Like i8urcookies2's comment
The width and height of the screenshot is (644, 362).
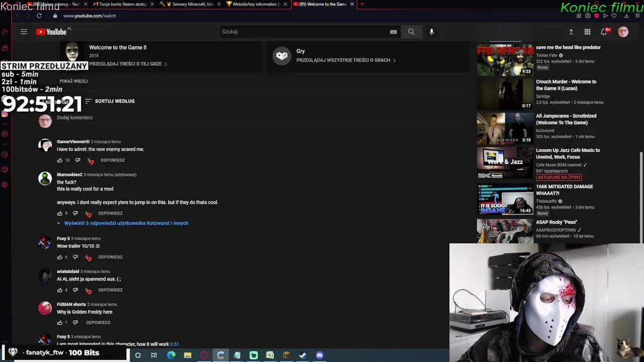[60, 214]
